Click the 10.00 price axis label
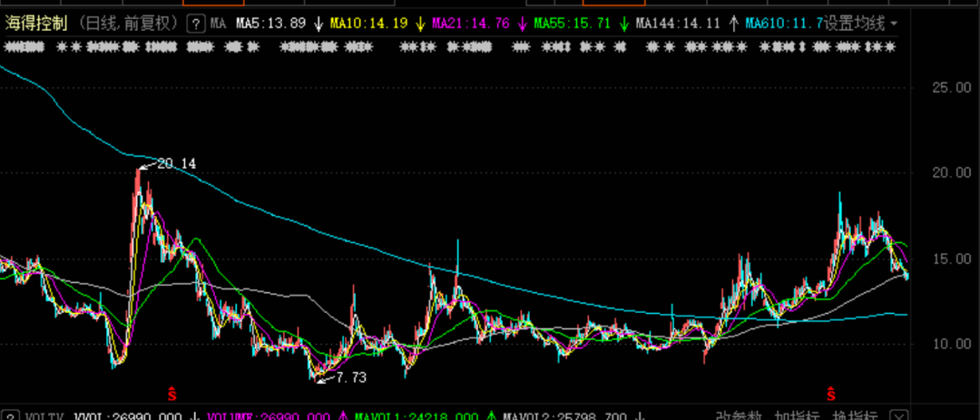This screenshot has height=420, width=980. tap(951, 344)
